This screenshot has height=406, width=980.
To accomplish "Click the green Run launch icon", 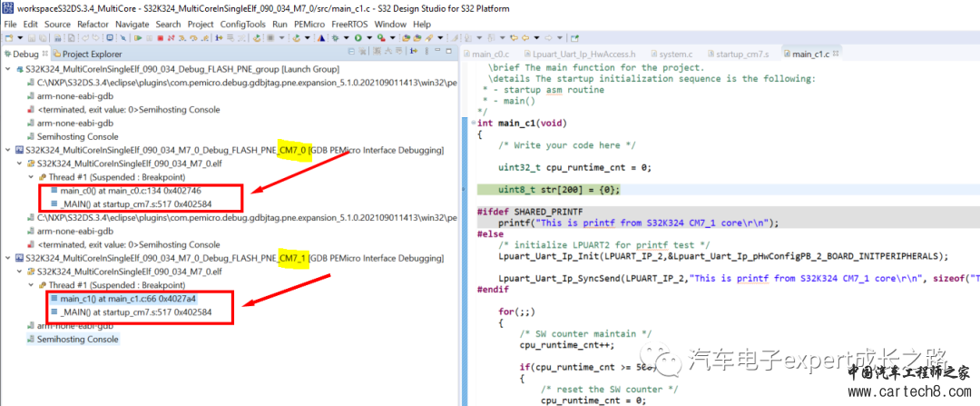I will tap(358, 37).
